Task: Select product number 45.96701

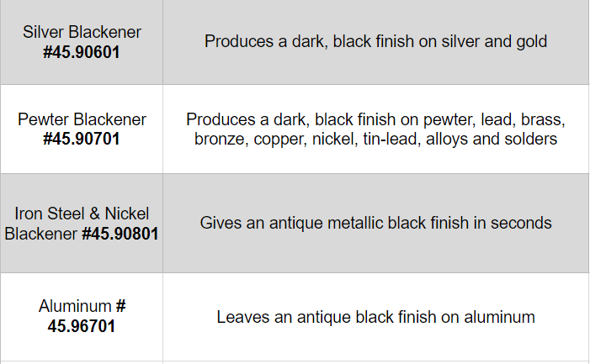Action: point(82,325)
